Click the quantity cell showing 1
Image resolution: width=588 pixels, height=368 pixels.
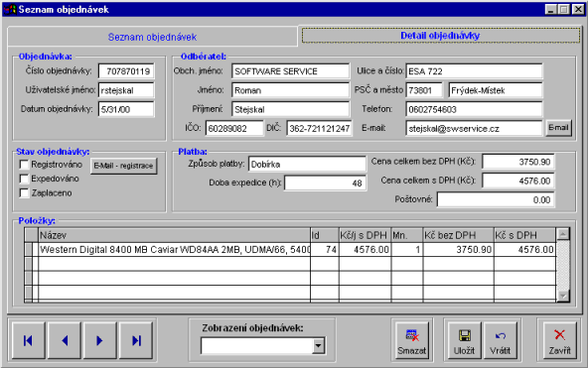(x=407, y=250)
